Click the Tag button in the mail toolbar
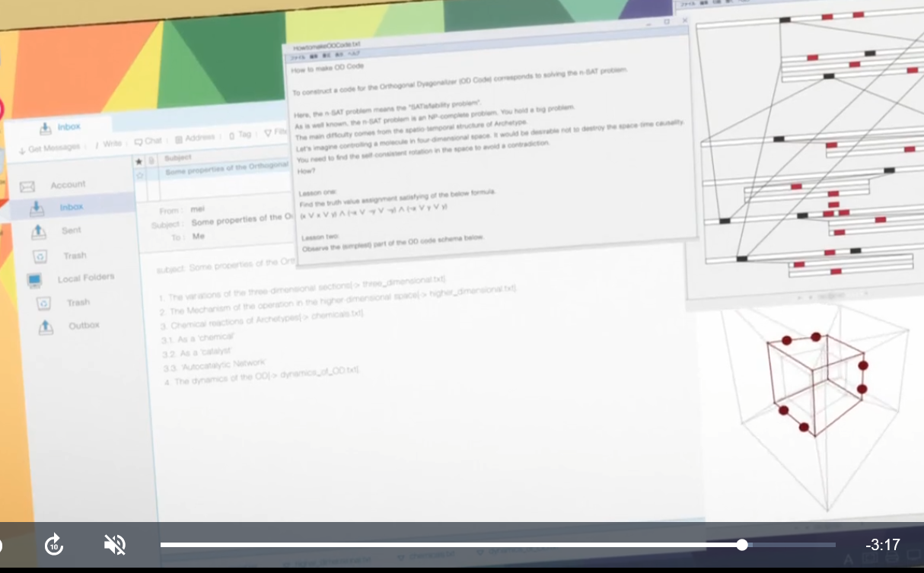This screenshot has width=924, height=573. click(240, 135)
